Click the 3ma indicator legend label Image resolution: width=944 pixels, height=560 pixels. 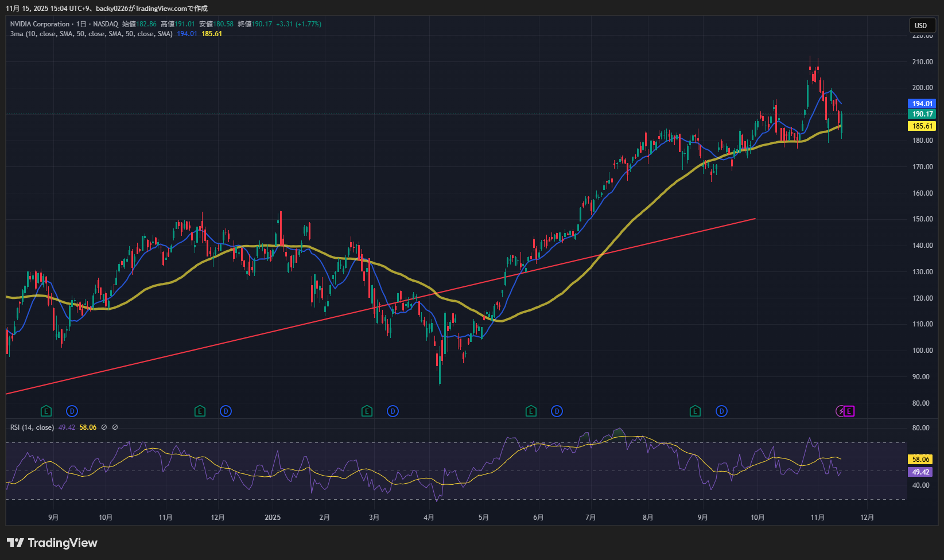click(16, 34)
